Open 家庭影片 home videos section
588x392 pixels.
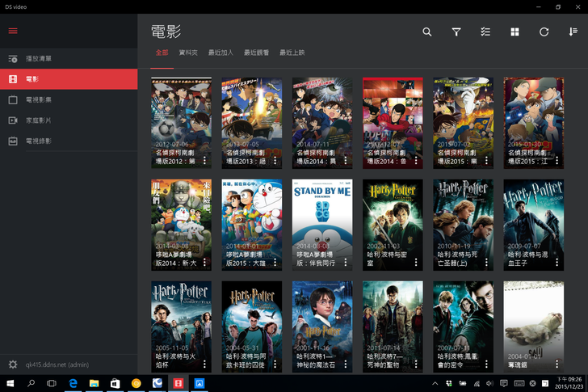click(x=39, y=120)
